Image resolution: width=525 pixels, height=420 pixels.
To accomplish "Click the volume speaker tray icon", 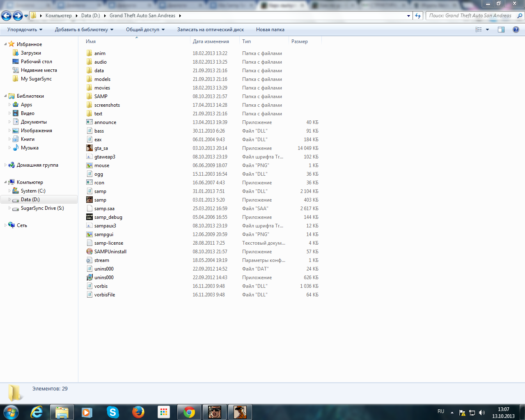I will (482, 413).
